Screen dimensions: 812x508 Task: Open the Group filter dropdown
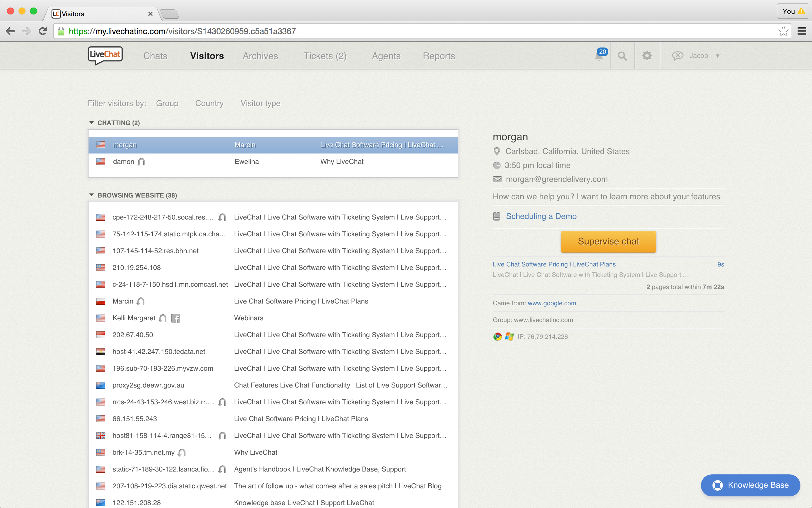[x=167, y=103]
